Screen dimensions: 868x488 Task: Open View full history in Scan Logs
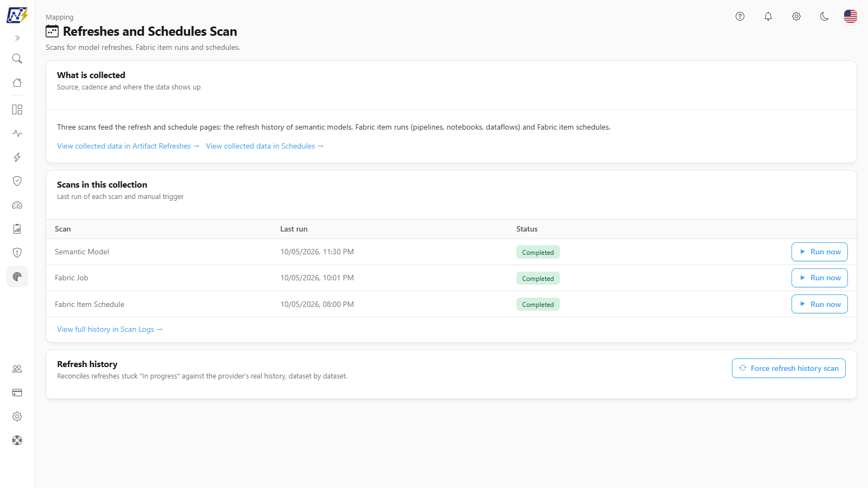(x=110, y=329)
